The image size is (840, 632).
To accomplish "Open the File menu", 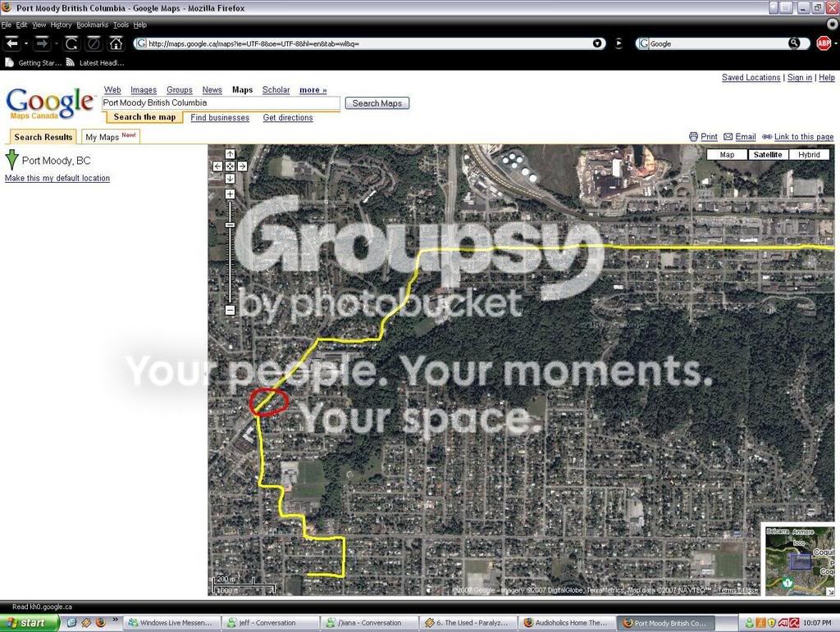I will click(7, 25).
